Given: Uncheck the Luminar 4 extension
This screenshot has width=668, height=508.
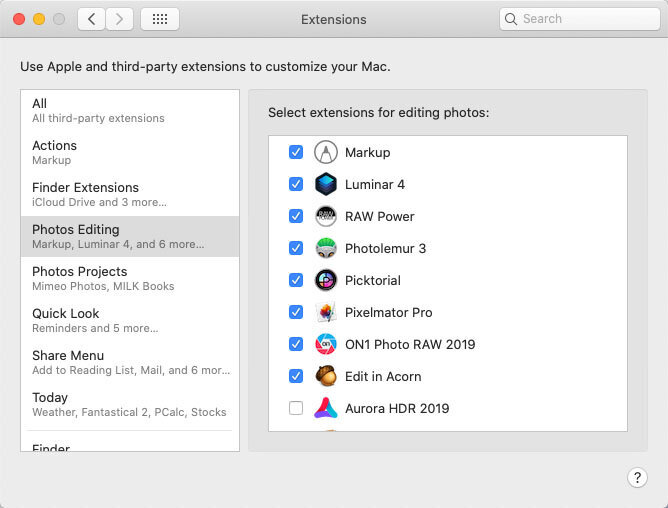Looking at the screenshot, I should click(x=296, y=184).
